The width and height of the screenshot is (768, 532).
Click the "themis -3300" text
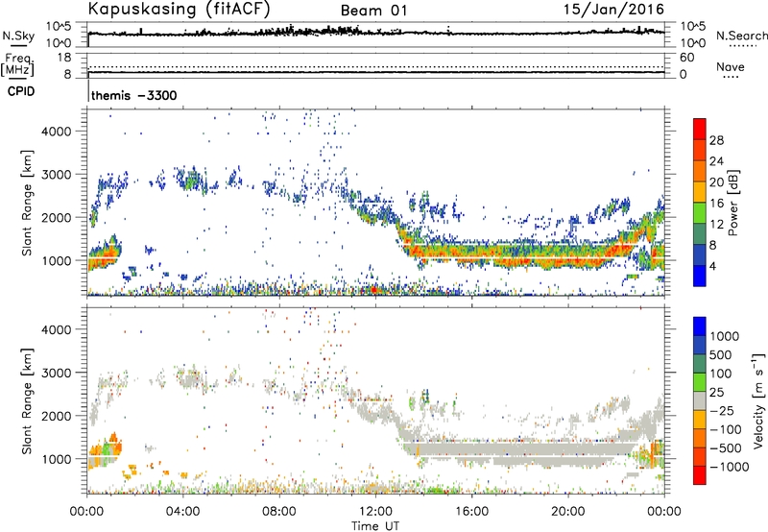click(x=134, y=95)
